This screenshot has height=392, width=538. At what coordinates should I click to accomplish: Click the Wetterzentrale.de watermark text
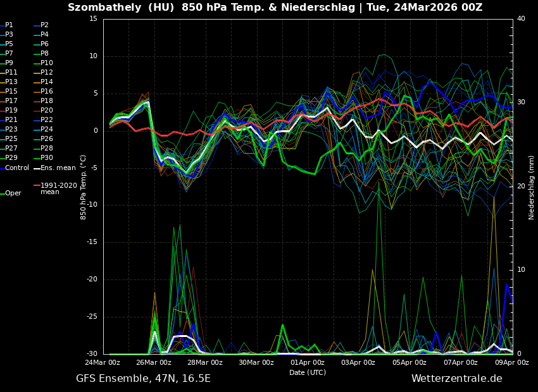coord(456,379)
